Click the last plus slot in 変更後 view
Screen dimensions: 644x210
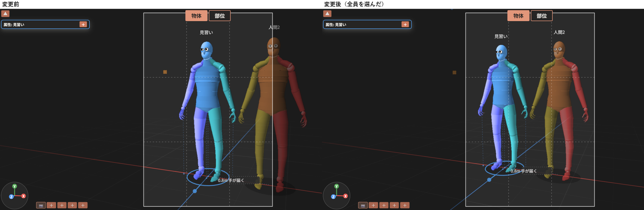click(405, 205)
